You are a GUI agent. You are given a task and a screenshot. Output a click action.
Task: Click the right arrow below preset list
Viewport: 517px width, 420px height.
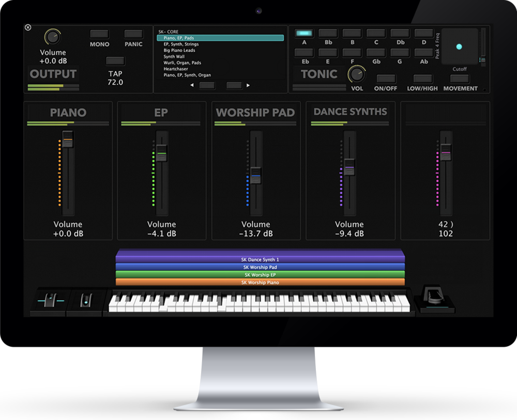click(x=248, y=85)
